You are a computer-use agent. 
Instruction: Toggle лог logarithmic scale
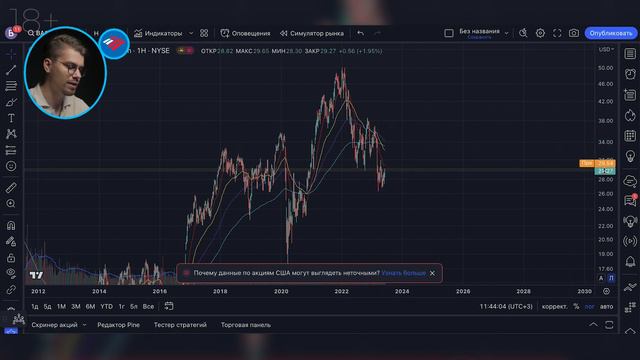pyautogui.click(x=589, y=306)
